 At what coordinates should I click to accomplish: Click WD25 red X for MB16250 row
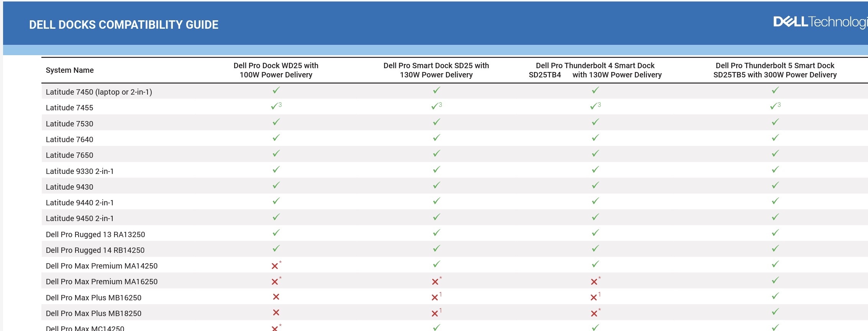tap(276, 297)
